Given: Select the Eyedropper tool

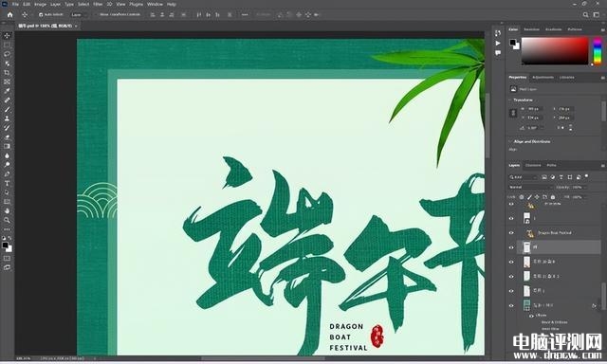Looking at the screenshot, I should [7, 91].
